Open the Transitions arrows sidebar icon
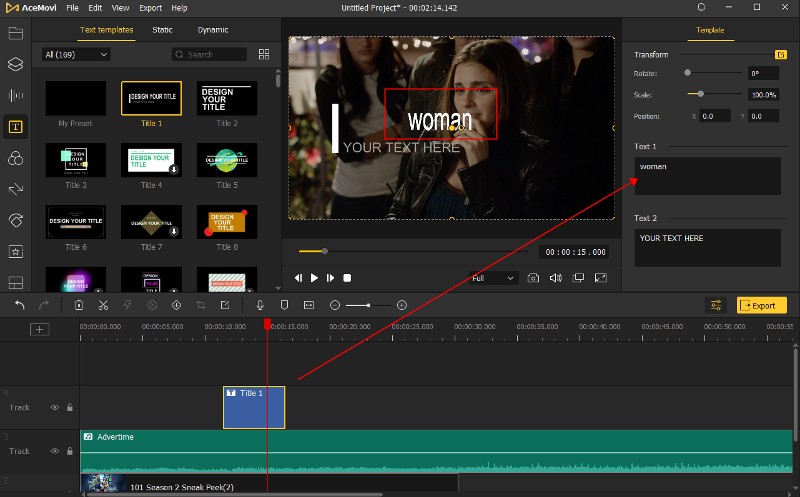Viewport: 800px width, 497px height. click(16, 189)
